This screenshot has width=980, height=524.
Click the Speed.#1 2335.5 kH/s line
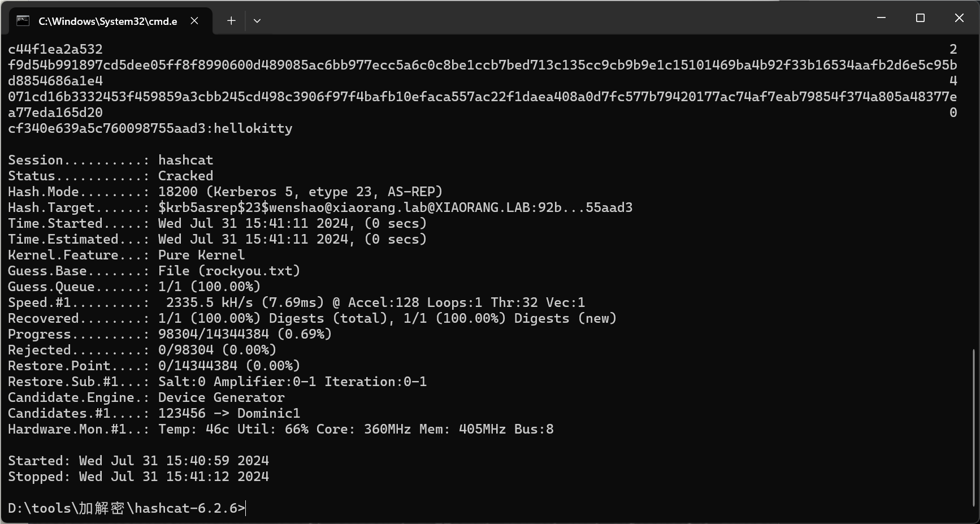point(297,303)
